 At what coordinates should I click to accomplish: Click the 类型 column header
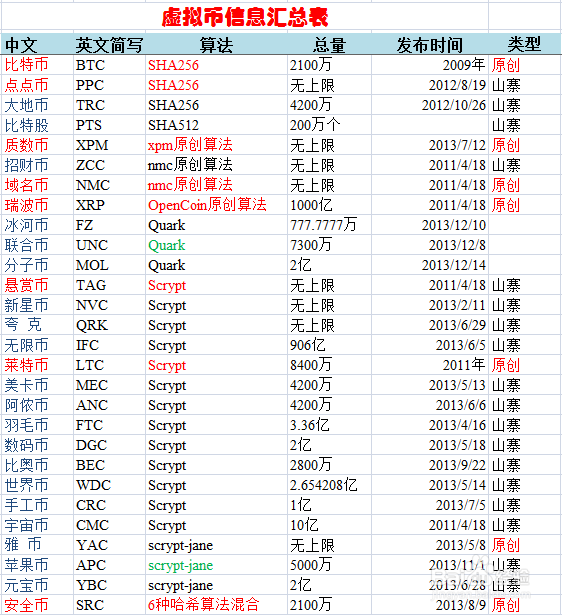coord(524,44)
